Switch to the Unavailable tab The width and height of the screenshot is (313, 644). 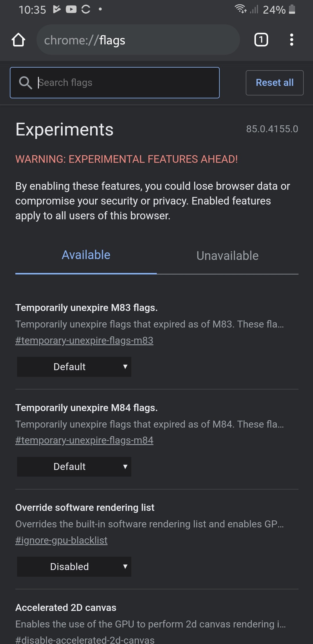(228, 256)
